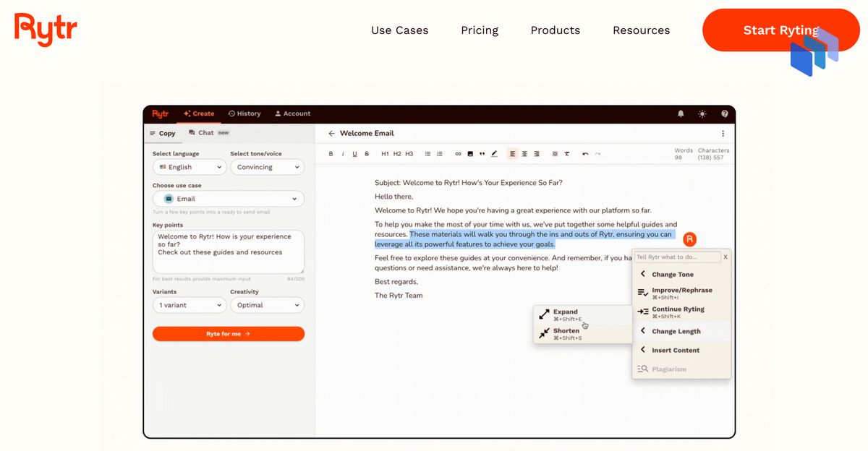Viewport: 868px width, 451px height.
Task: Toggle light or dark theme with the sun icon
Action: [702, 113]
